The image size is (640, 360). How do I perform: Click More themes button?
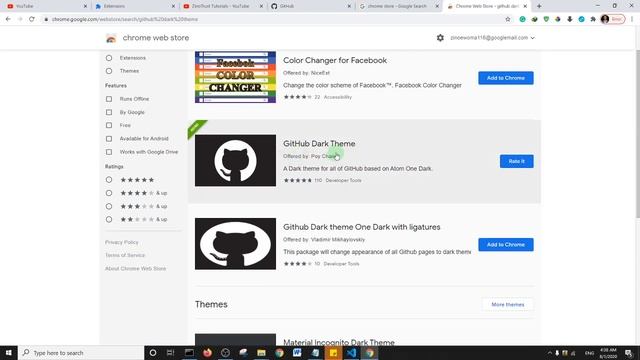(x=507, y=304)
